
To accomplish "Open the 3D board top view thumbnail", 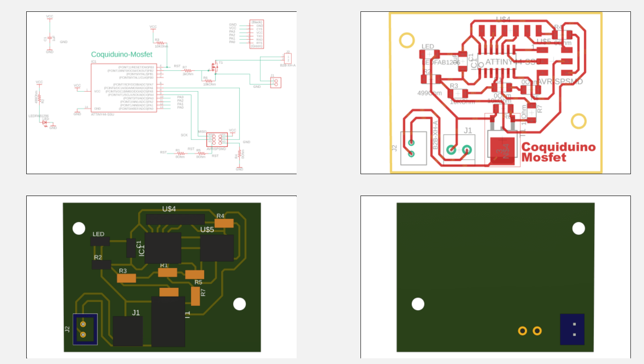I will click(x=161, y=277).
